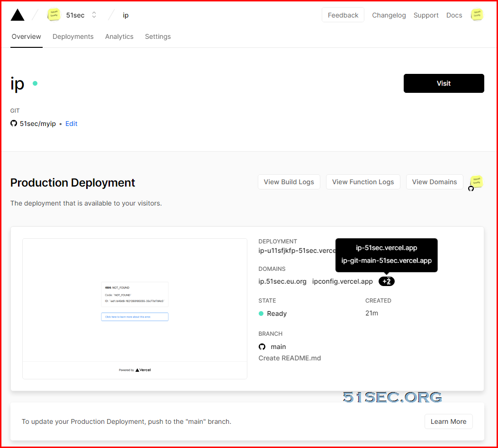
Task: Click the 21m created time
Action: pyautogui.click(x=371, y=313)
